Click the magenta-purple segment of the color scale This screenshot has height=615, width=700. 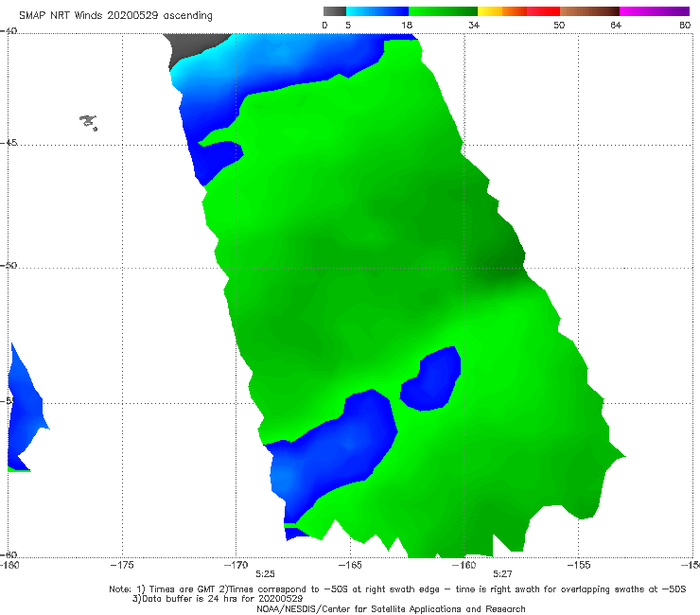pos(655,11)
